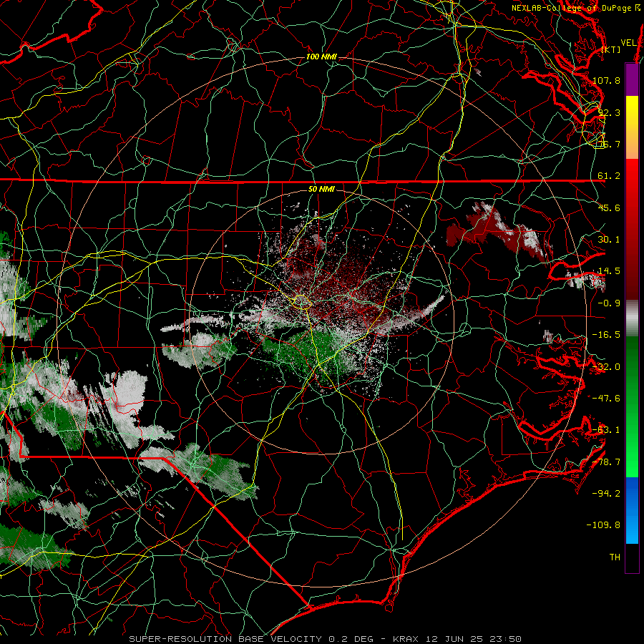Image resolution: width=644 pixels, height=644 pixels.
Task: Click the 76.7 velocity scale value
Action: click(x=610, y=144)
